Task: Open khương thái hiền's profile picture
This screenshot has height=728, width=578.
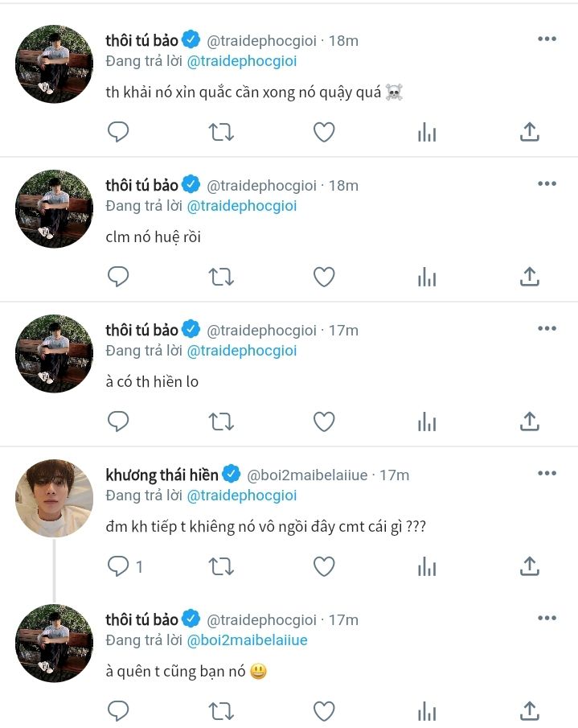Action: [55, 498]
